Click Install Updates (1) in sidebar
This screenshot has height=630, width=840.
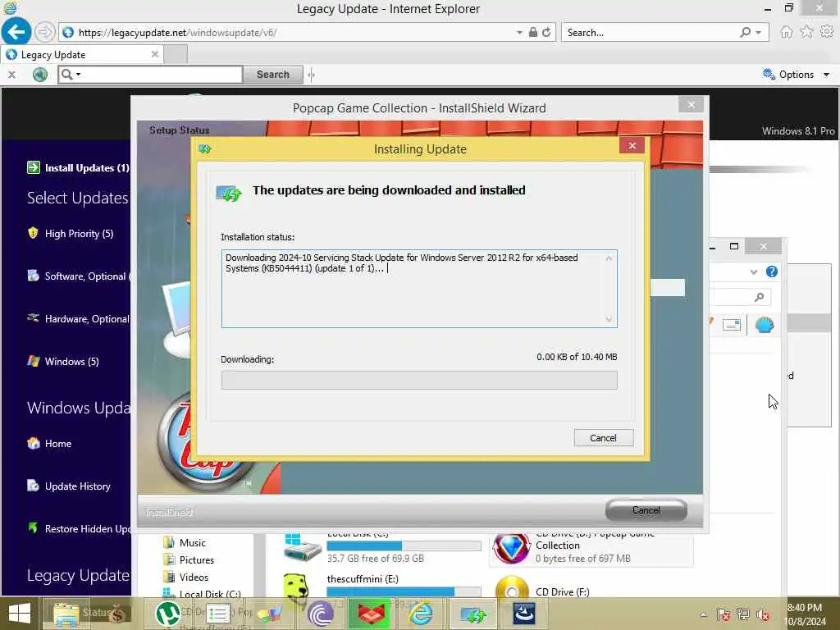[x=87, y=167]
